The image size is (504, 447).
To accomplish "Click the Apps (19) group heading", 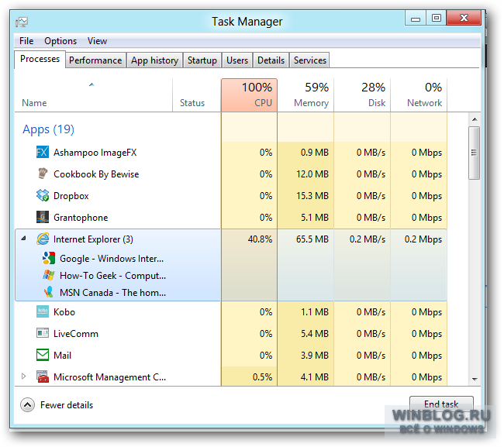I will coord(48,129).
